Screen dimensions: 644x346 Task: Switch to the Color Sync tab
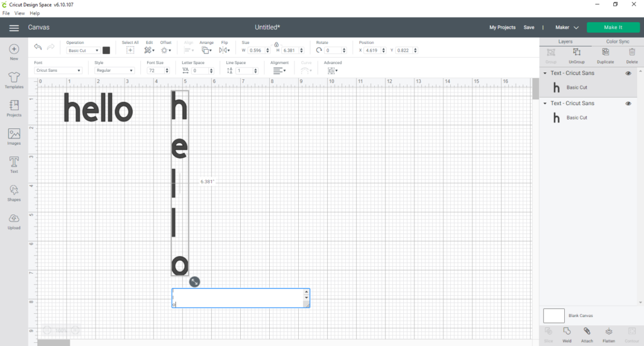[618, 42]
